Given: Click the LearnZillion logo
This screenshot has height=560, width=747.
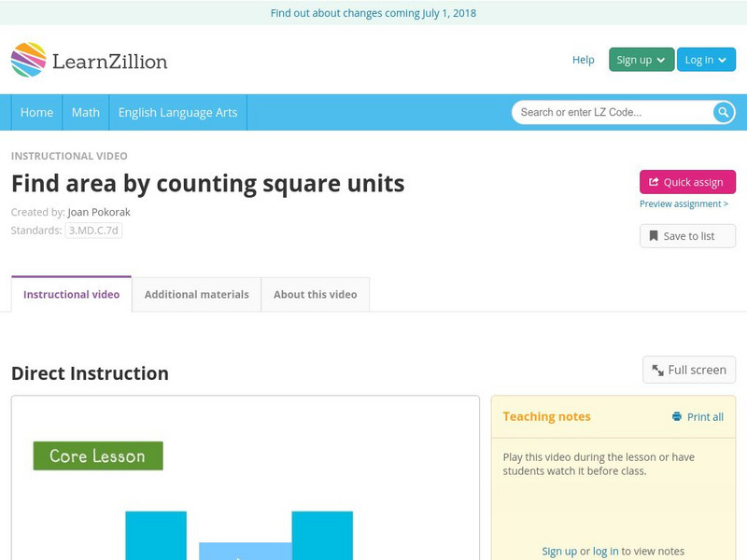Looking at the screenshot, I should coord(89,60).
